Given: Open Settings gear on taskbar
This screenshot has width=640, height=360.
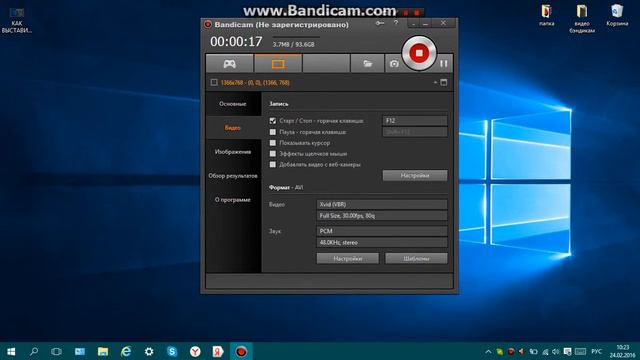Looking at the screenshot, I should pos(149,351).
